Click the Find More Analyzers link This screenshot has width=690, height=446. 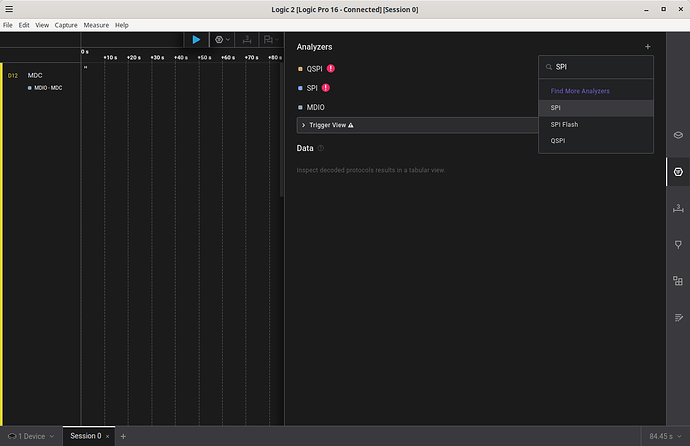[x=580, y=91]
